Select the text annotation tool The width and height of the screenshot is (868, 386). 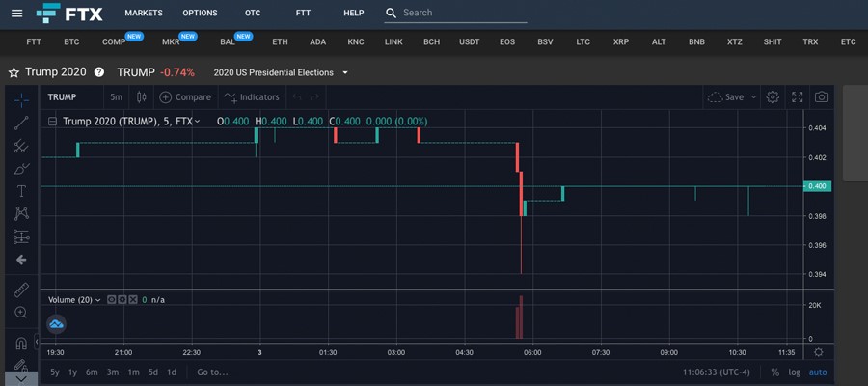[21, 192]
